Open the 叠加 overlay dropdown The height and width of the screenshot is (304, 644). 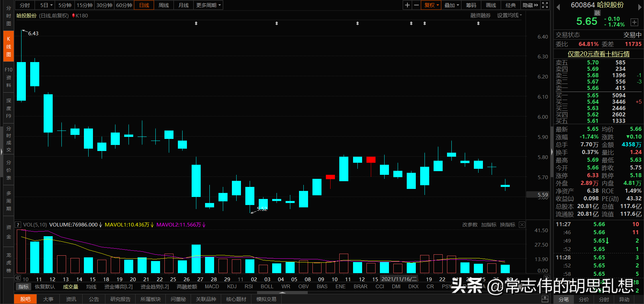tap(451, 5)
